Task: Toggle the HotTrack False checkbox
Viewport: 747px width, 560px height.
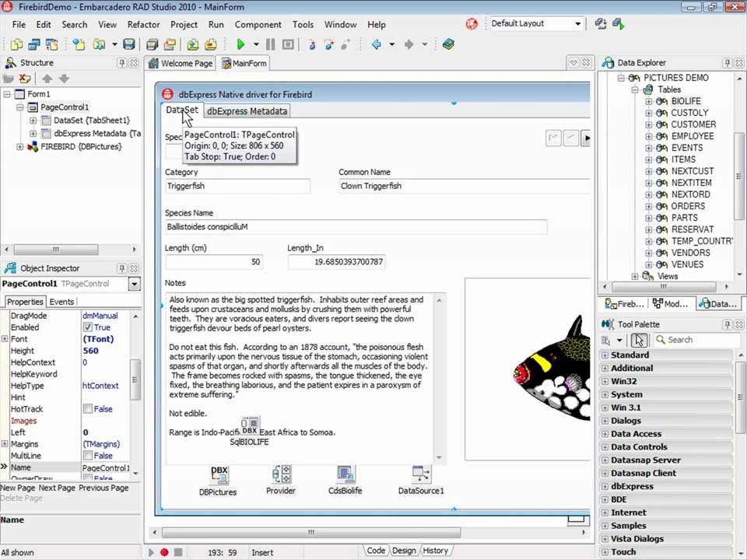Action: (88, 408)
